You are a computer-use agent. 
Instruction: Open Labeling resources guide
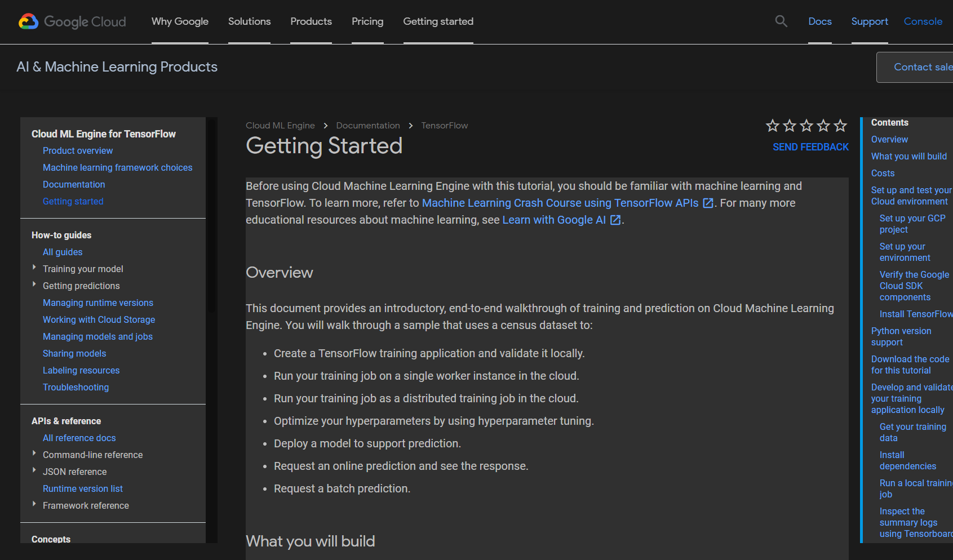coord(81,370)
